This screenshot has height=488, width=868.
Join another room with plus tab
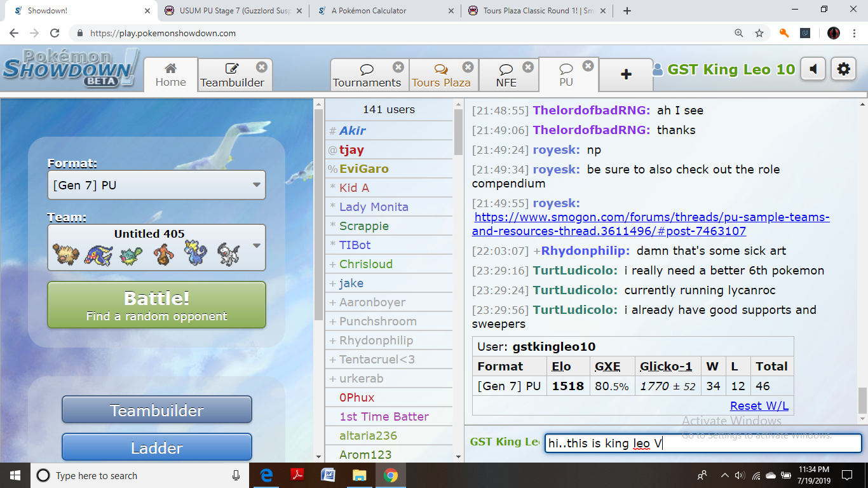pyautogui.click(x=626, y=74)
